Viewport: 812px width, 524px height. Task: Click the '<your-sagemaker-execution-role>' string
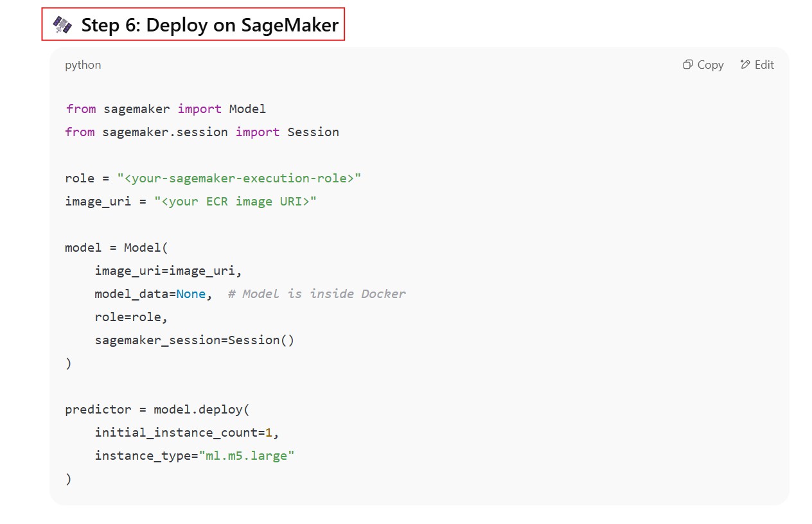239,178
